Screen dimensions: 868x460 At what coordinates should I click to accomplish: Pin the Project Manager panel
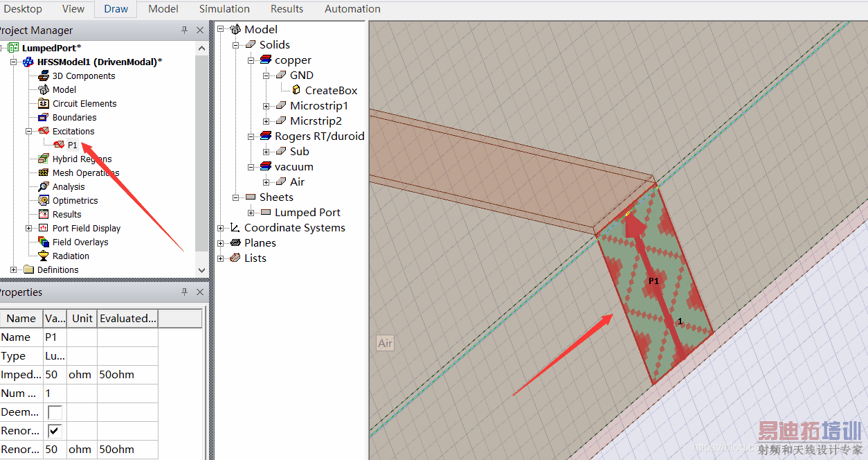[184, 30]
